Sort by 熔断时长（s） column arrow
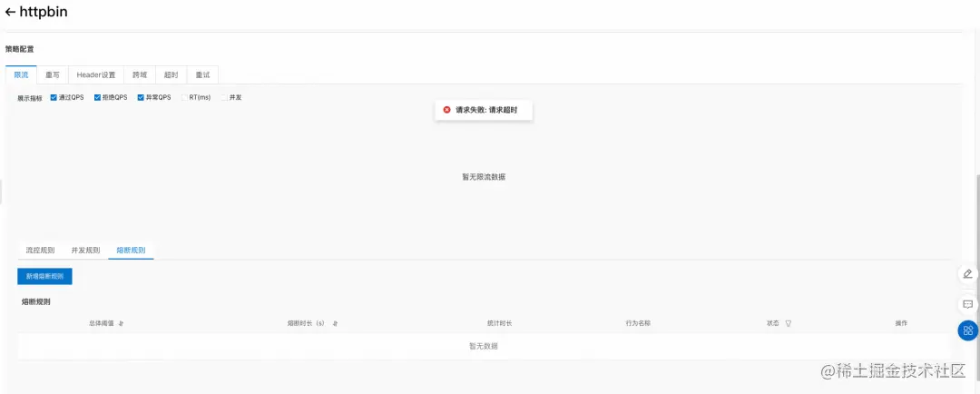 coord(335,323)
